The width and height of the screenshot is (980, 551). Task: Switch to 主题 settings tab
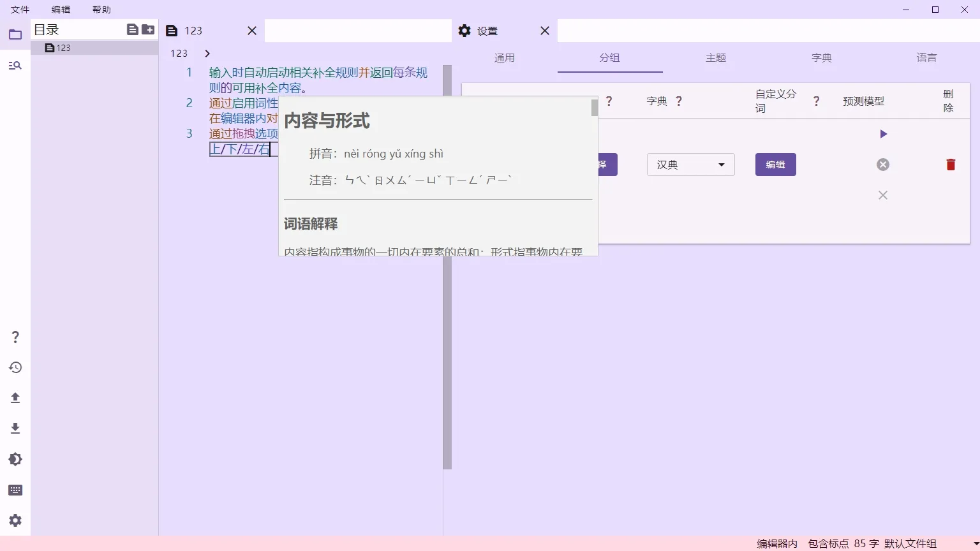(x=716, y=58)
